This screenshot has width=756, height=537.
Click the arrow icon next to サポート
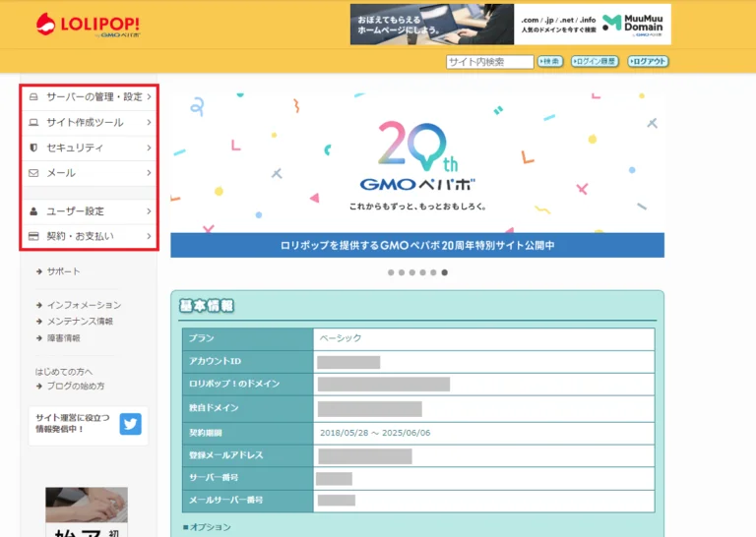(x=39, y=271)
